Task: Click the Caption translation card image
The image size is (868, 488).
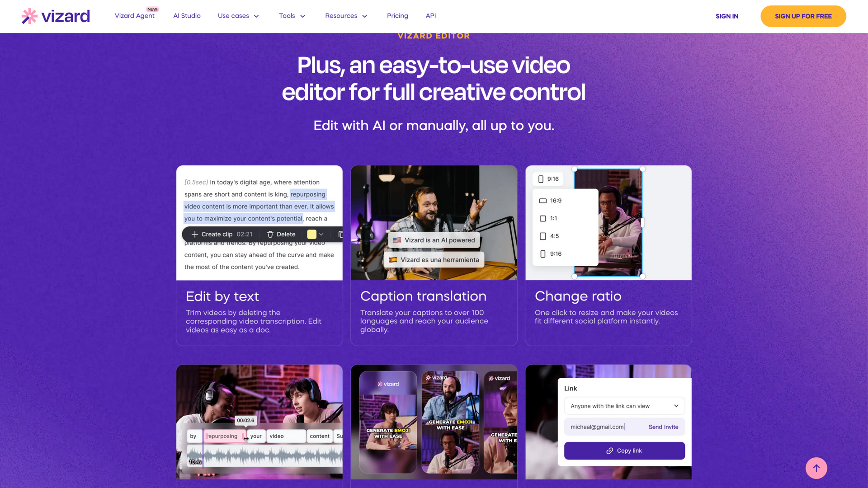Action: (434, 223)
